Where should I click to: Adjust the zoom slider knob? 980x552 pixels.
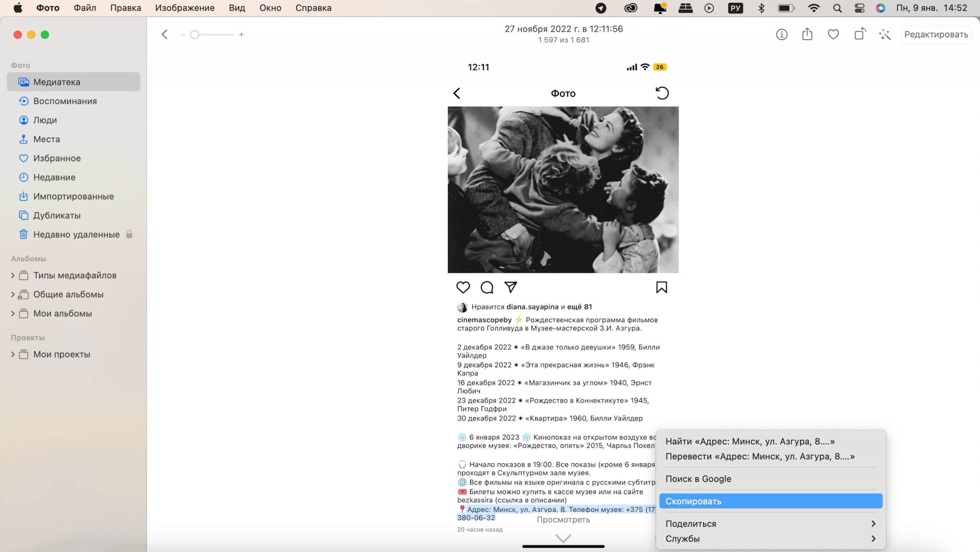[x=194, y=34]
